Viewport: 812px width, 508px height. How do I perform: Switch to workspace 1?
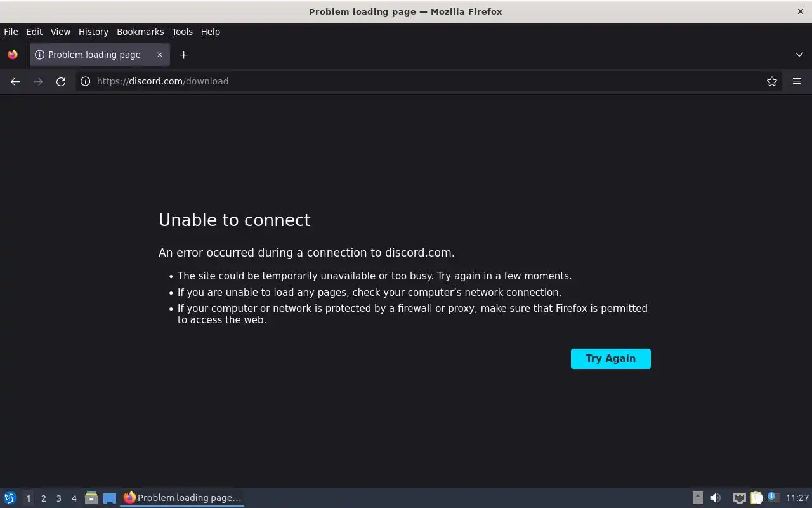coord(28,498)
